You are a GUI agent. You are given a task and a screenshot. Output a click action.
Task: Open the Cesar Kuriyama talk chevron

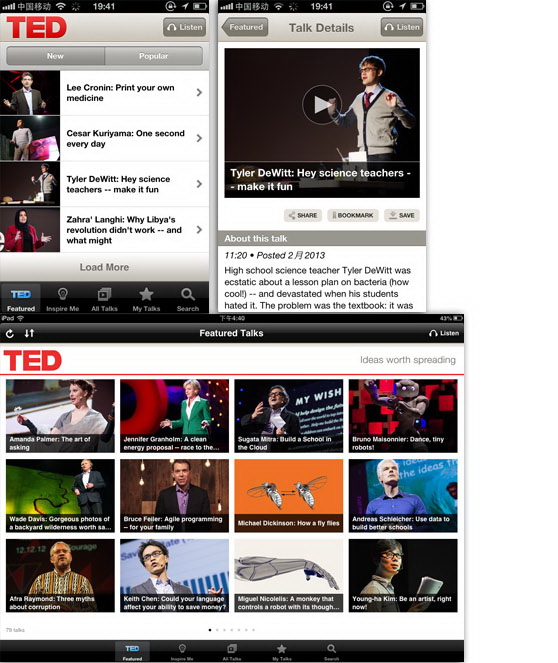click(x=199, y=138)
